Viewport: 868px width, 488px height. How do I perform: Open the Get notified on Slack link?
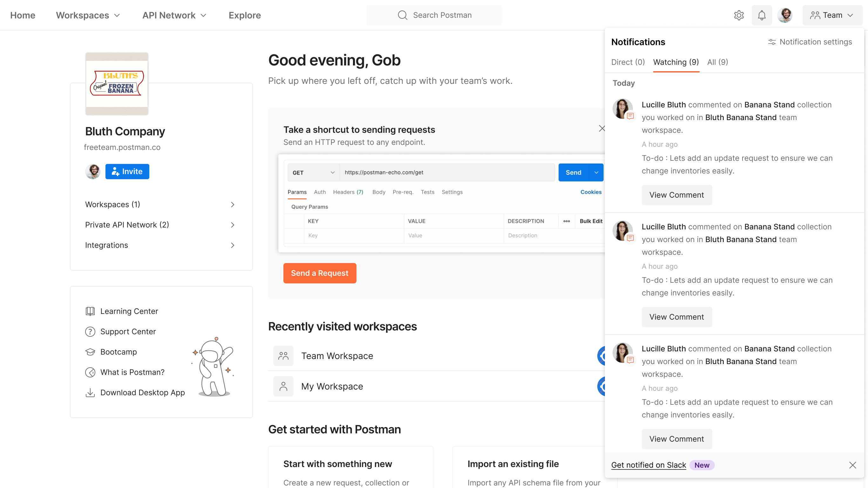coord(648,465)
